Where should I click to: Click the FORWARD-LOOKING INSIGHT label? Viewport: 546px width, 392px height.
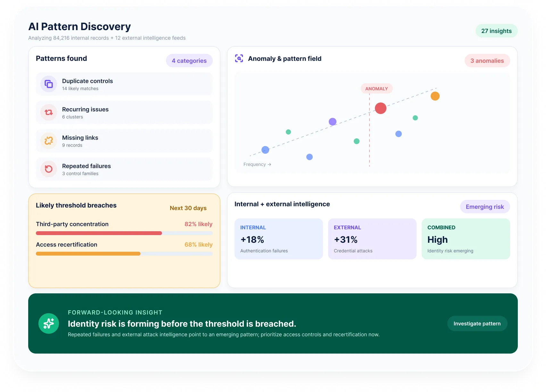pyautogui.click(x=115, y=312)
